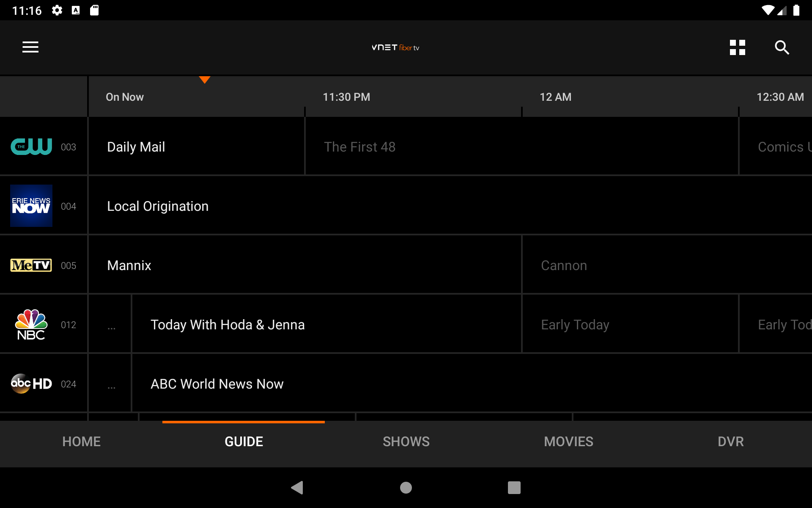Open the MOVIES tab

[568, 441]
